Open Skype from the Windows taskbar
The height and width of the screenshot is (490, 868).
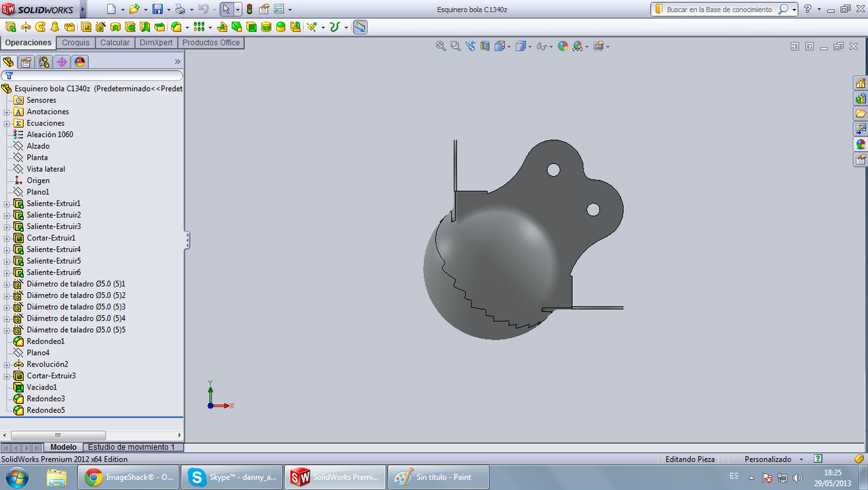pyautogui.click(x=232, y=477)
